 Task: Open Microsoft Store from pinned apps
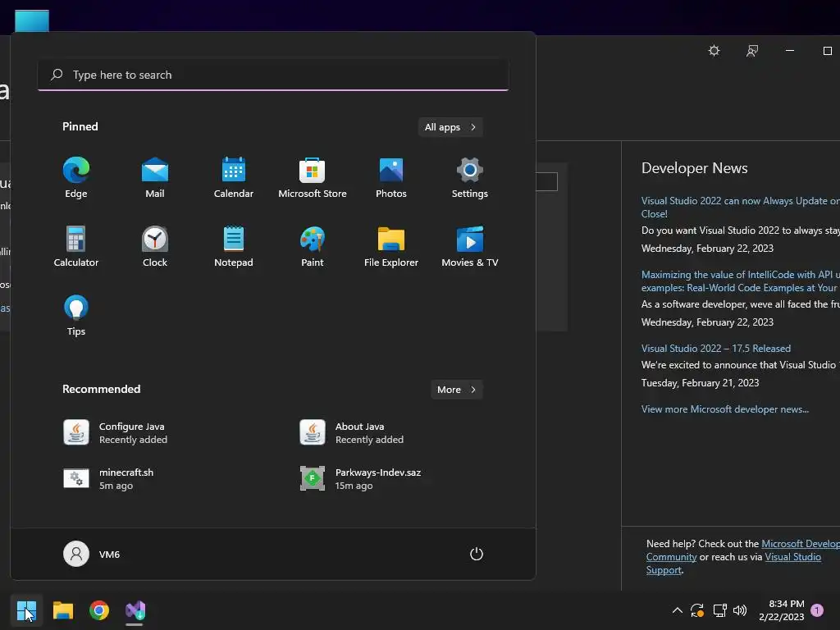click(313, 178)
